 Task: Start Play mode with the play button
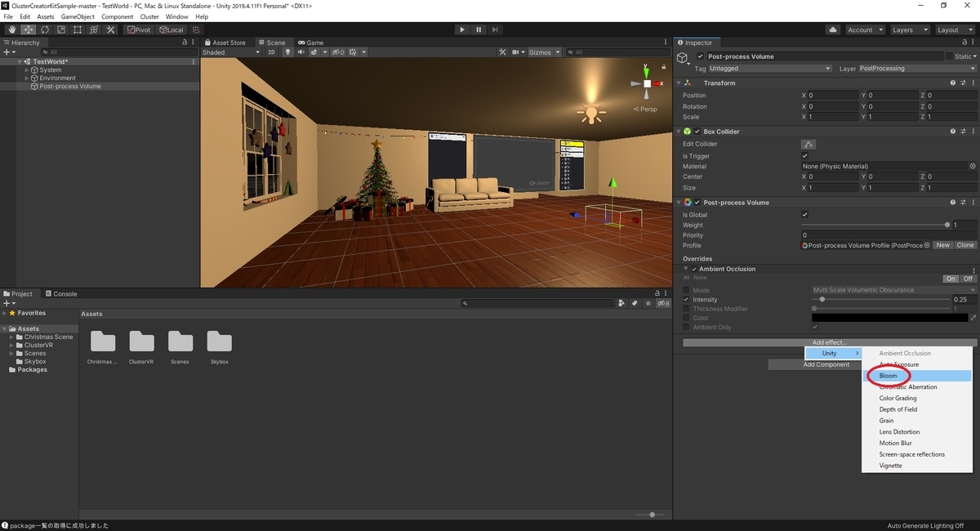pyautogui.click(x=461, y=29)
